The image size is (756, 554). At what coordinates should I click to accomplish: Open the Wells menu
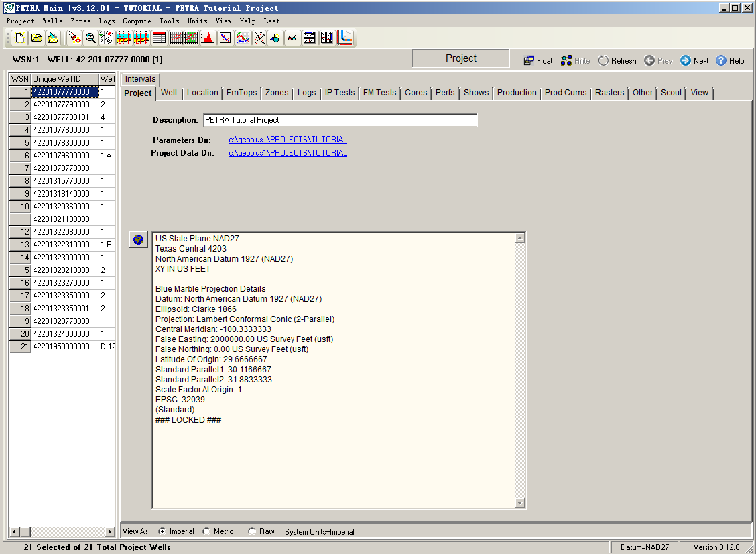(x=52, y=21)
